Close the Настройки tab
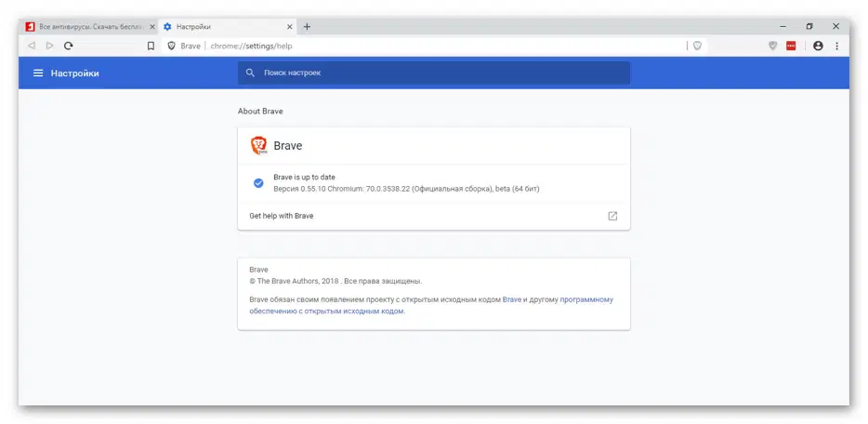The height and width of the screenshot is (424, 868). [290, 27]
